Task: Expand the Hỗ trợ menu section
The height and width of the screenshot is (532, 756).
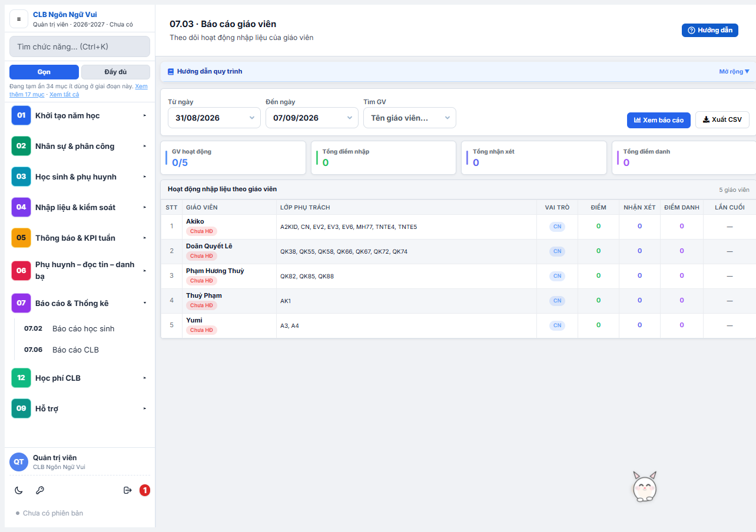Action: tap(79, 408)
